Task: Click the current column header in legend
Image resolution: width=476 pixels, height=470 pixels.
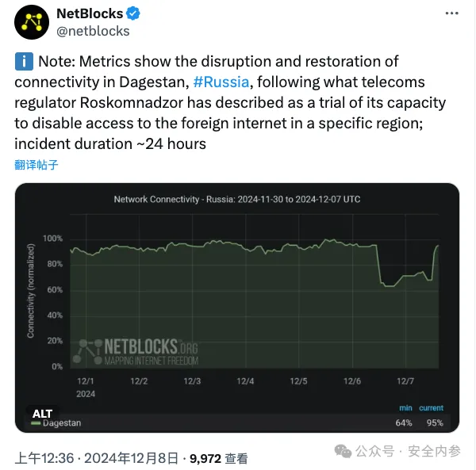Action: point(431,408)
